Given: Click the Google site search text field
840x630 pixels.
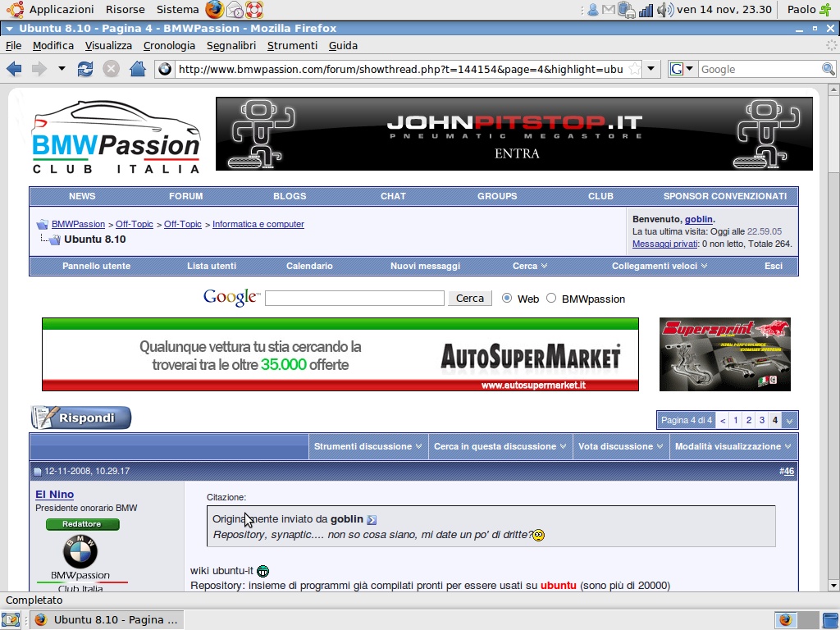Looking at the screenshot, I should pyautogui.click(x=354, y=299).
